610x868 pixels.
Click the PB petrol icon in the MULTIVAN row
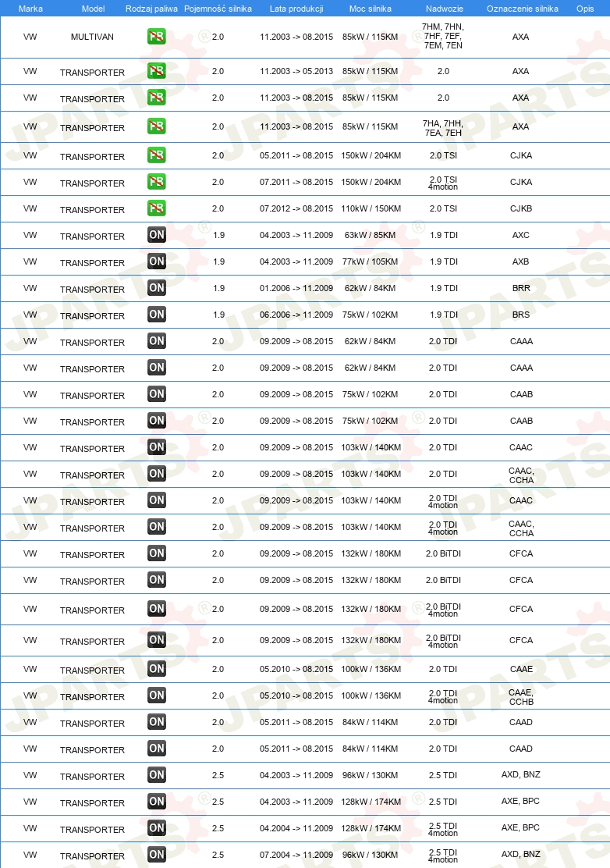(x=157, y=37)
